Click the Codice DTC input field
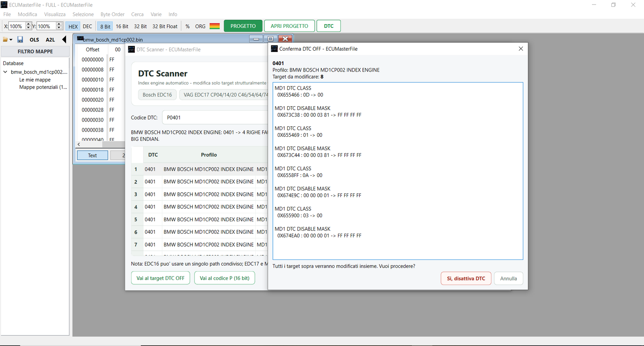Image resolution: width=644 pixels, height=346 pixels. (x=215, y=117)
